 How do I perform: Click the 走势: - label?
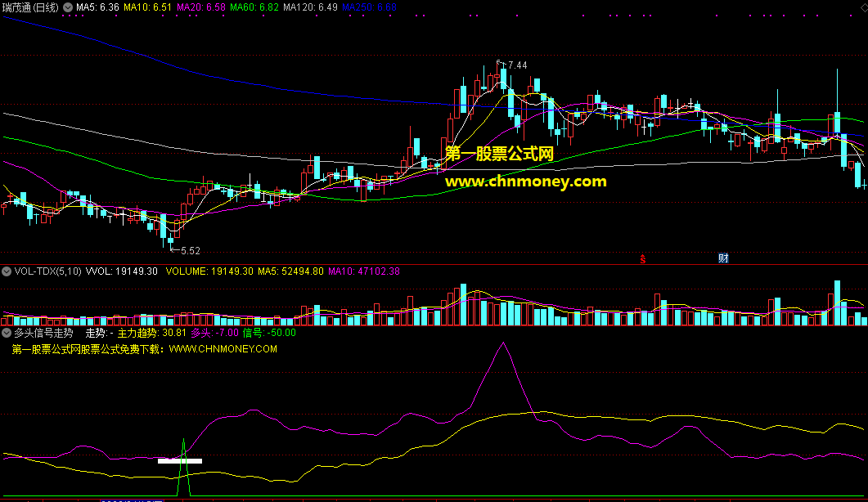click(99, 333)
